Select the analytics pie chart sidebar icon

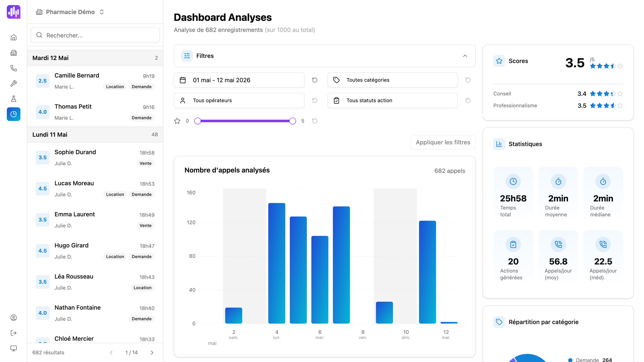point(13,114)
